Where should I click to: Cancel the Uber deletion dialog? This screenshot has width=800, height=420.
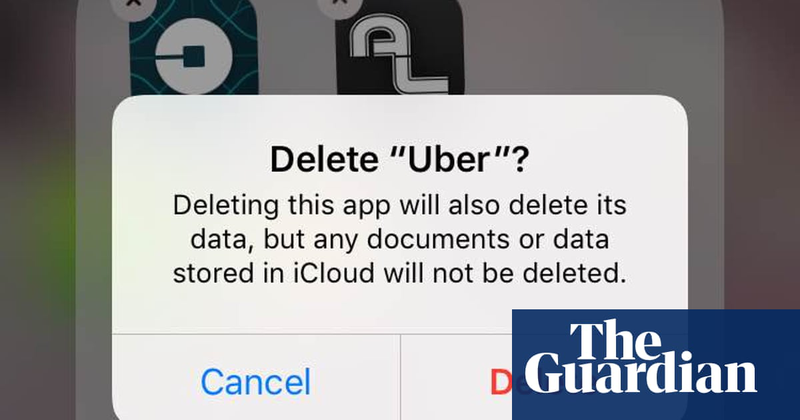[x=256, y=382]
